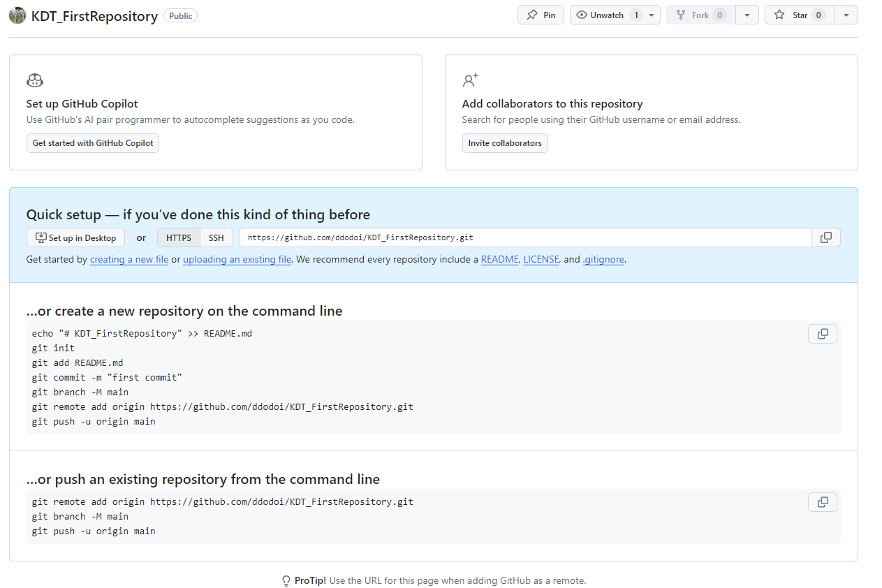
Task: Click the Fork button
Action: [700, 15]
